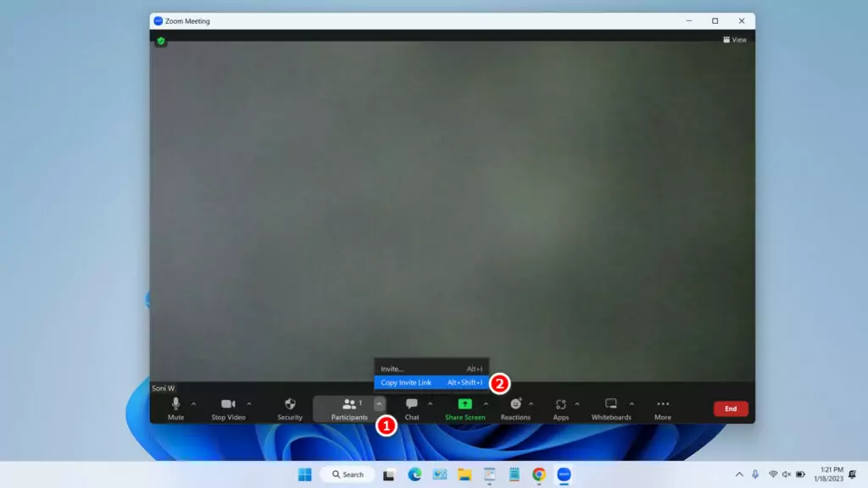868x488 pixels.
Task: Open the Participants panel
Action: pyautogui.click(x=348, y=409)
